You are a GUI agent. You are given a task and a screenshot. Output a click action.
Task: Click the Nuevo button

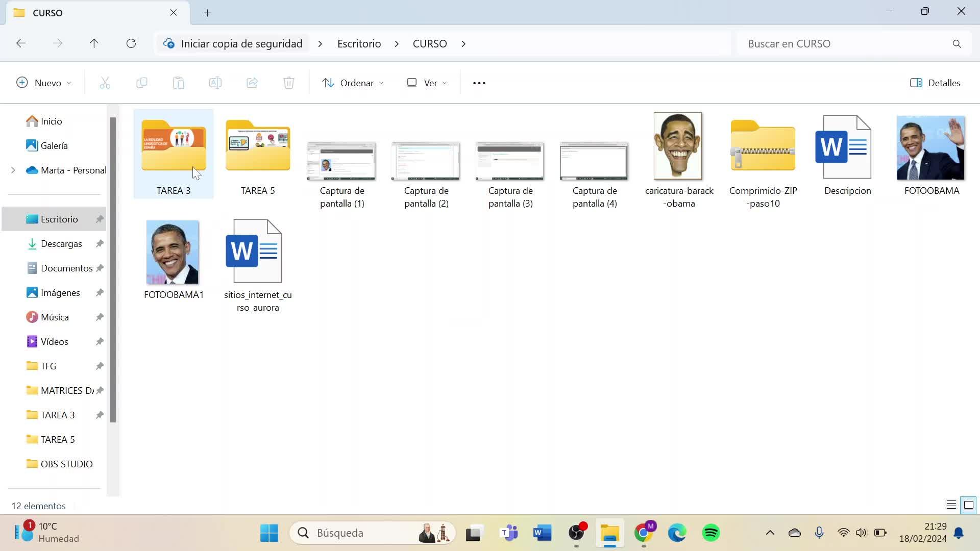(x=44, y=83)
